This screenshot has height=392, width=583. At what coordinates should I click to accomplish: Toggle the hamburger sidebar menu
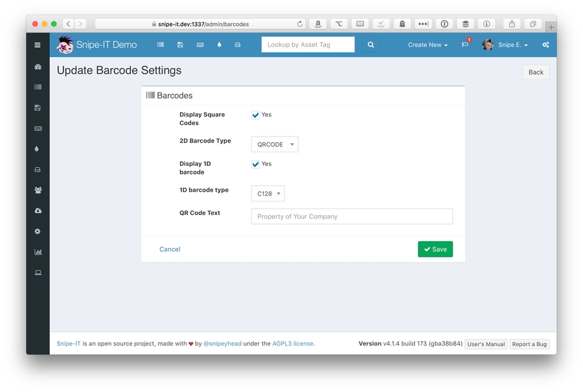[x=38, y=45]
